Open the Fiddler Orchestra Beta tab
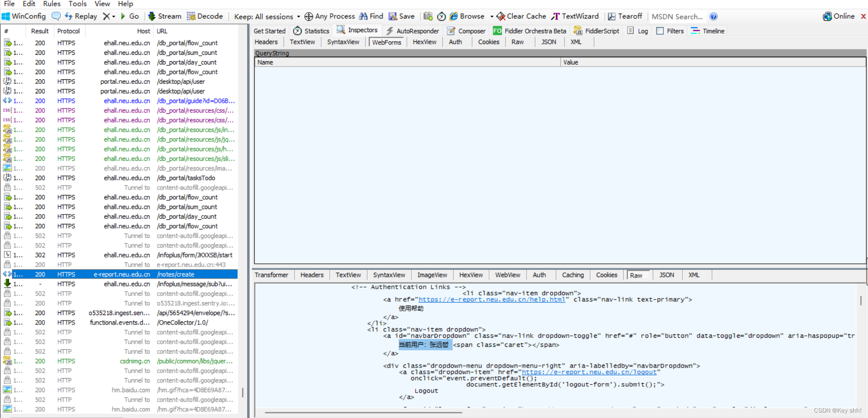The height and width of the screenshot is (418, 868). click(530, 31)
